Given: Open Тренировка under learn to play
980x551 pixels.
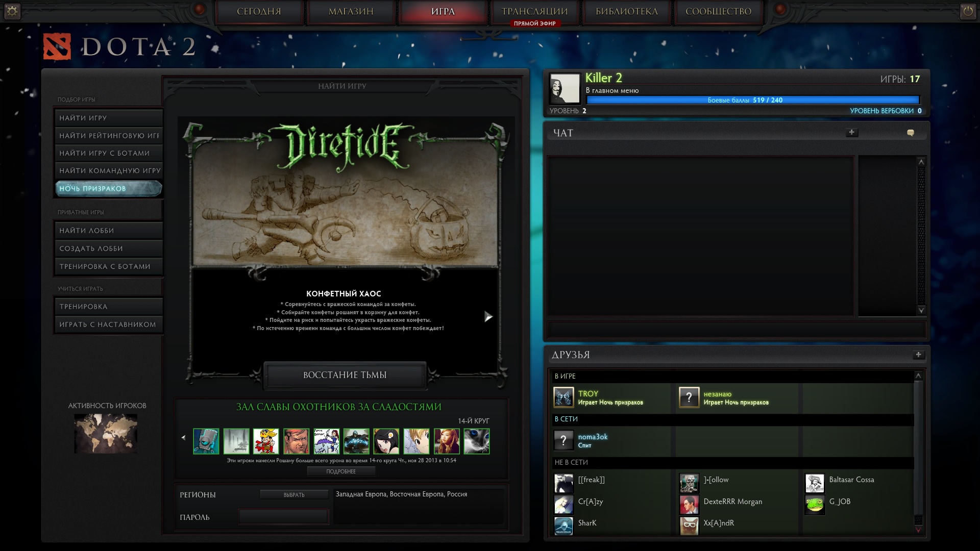Looking at the screenshot, I should [108, 307].
